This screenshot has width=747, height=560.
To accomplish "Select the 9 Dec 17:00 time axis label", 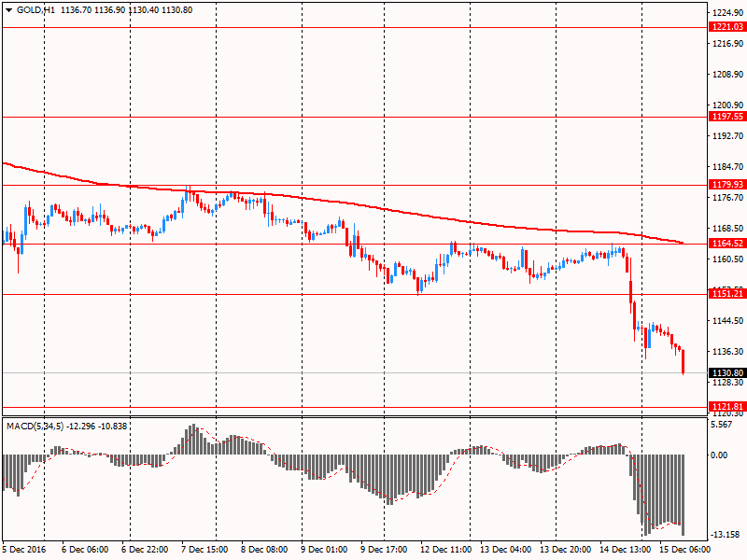I will click(x=384, y=549).
